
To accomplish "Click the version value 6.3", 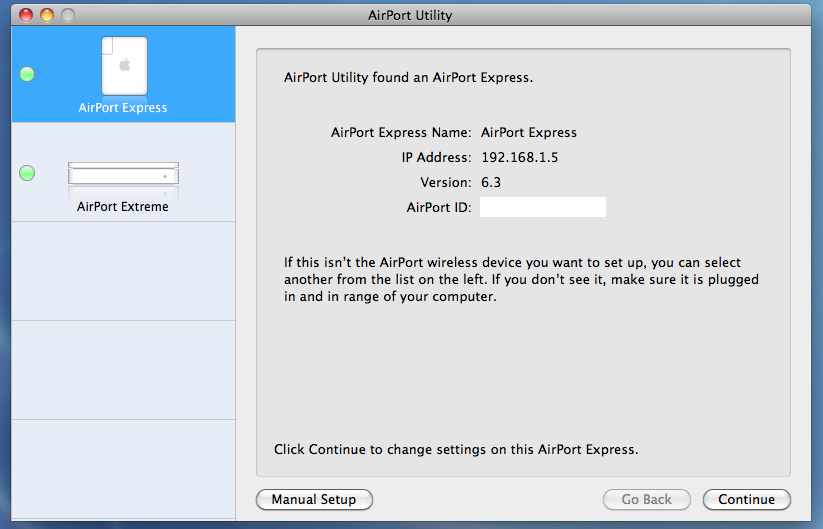I will coord(491,182).
